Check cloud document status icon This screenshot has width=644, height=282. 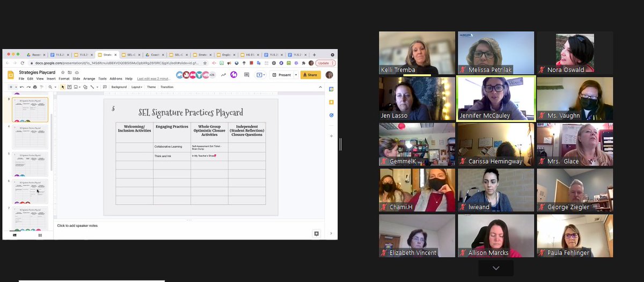coord(77,73)
